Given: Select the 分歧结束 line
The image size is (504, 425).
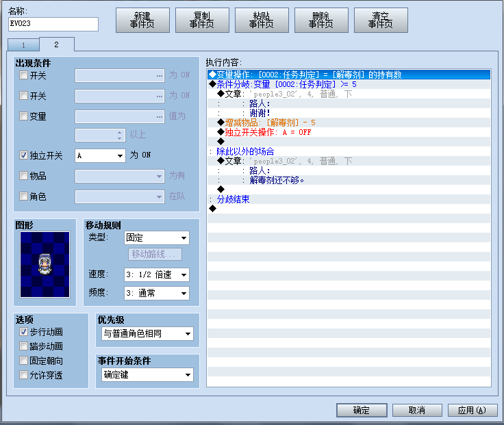Looking at the screenshot, I should (349, 199).
